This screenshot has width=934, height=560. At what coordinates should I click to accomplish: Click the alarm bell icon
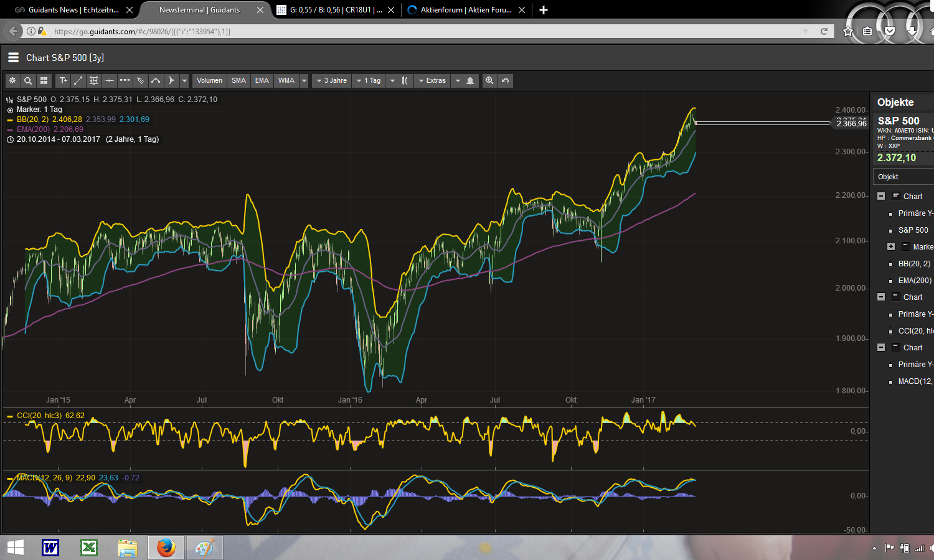470,81
